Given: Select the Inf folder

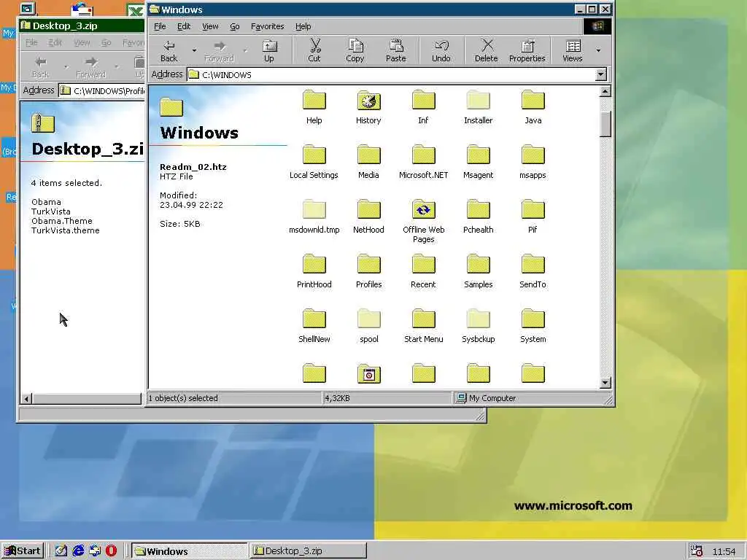Looking at the screenshot, I should point(423,107).
